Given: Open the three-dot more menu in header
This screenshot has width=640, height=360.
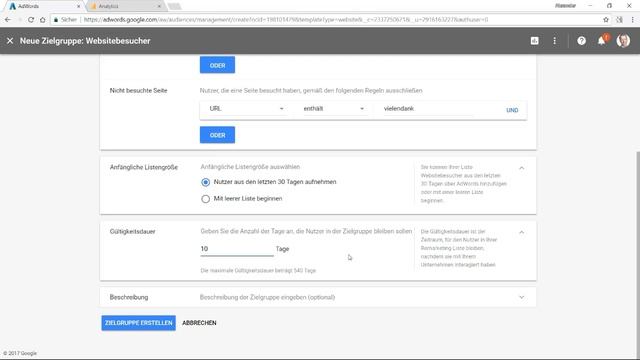Looking at the screenshot, I should (x=554, y=41).
